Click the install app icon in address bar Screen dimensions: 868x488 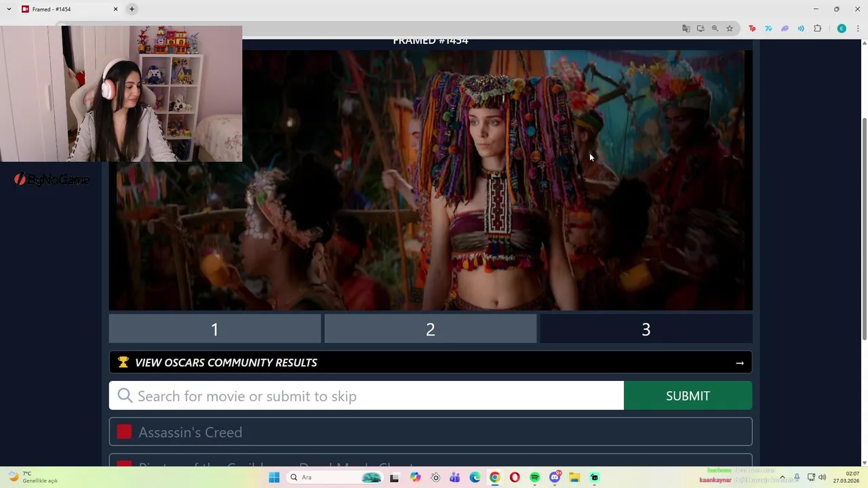(701, 28)
